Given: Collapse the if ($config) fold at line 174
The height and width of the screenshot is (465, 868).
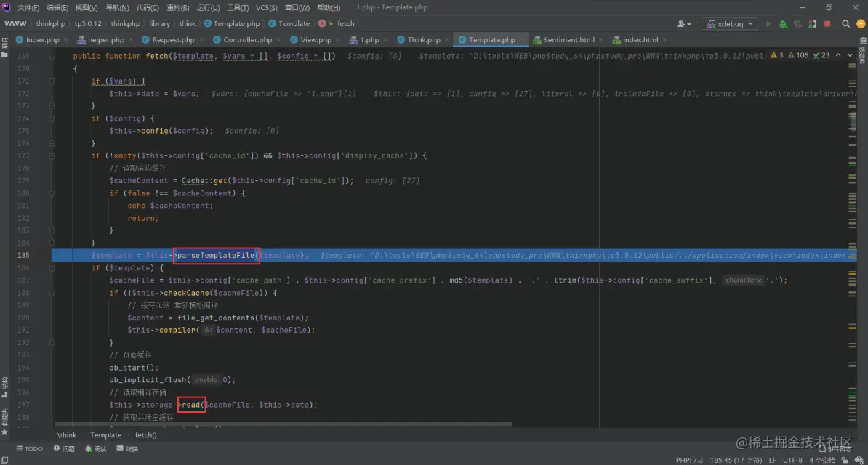Looking at the screenshot, I should [x=52, y=118].
